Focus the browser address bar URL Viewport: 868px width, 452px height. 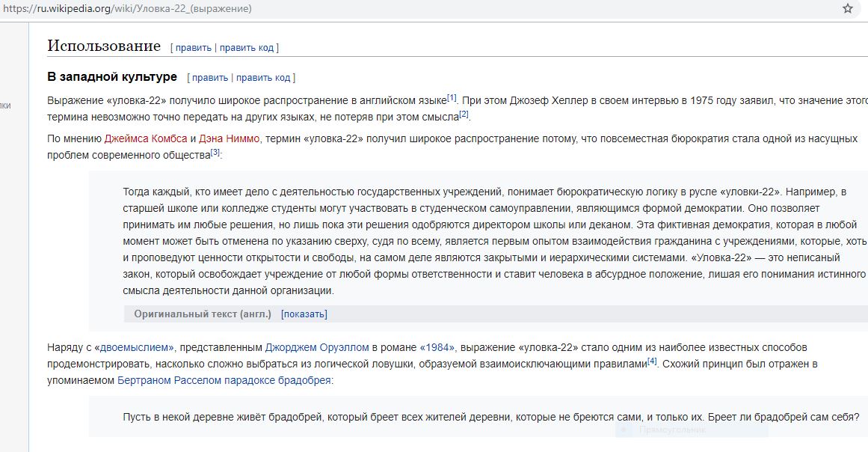[127, 8]
